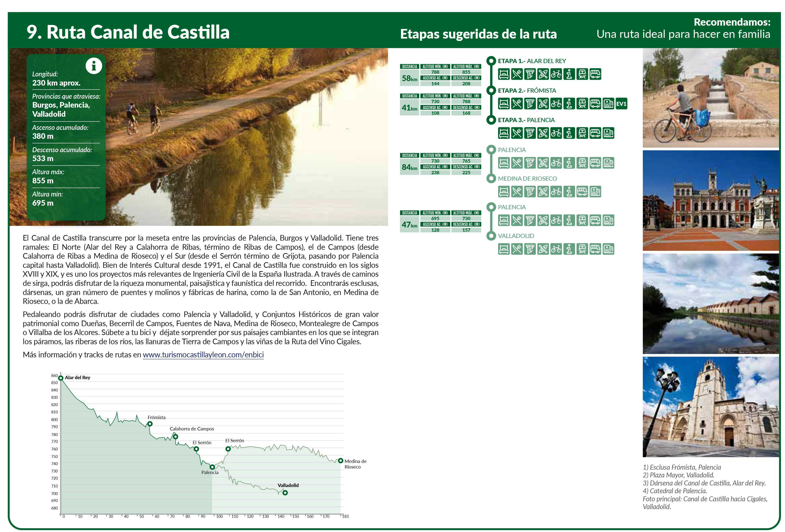Click the kayak icon under Medina de Rioseco
Viewport: 785px width, 532px height.
tap(543, 192)
